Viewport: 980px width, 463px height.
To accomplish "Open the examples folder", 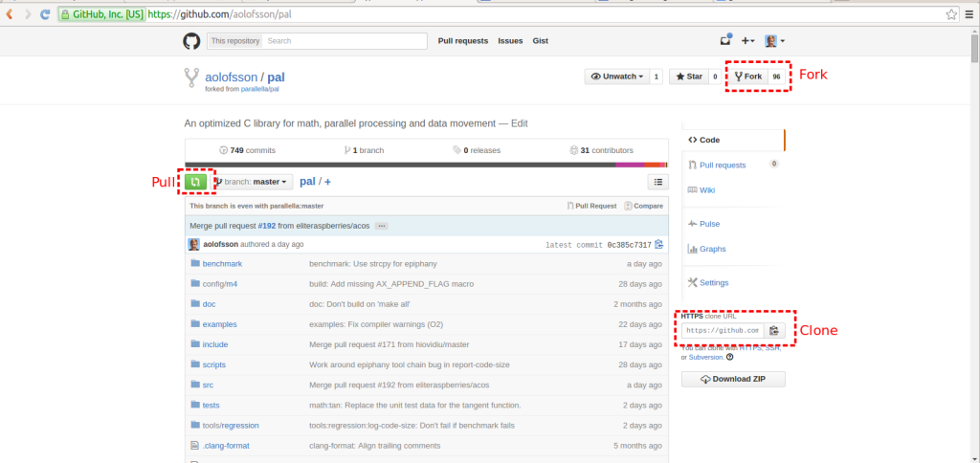I will point(219,324).
